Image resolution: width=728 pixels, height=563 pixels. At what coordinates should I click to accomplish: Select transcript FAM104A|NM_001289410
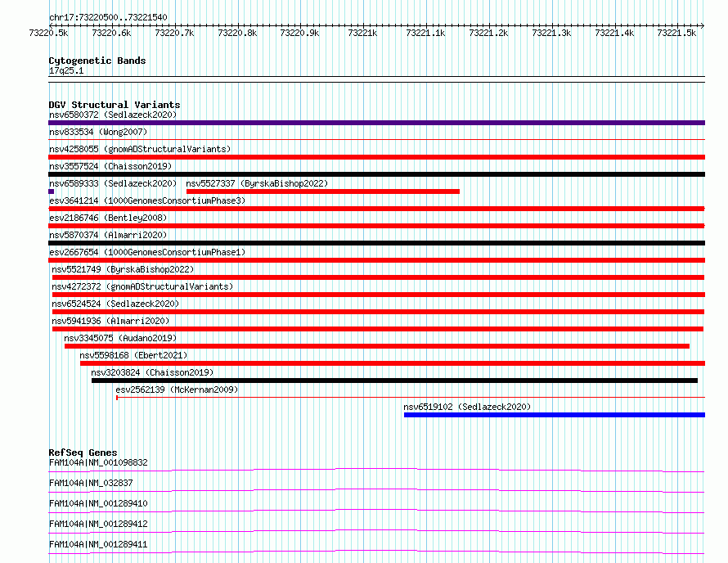[x=98, y=503]
